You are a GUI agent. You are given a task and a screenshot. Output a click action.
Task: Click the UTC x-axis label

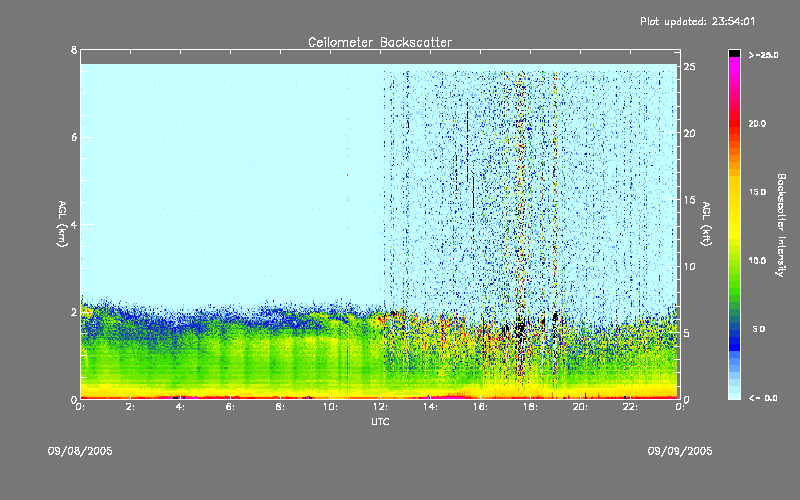tap(380, 421)
